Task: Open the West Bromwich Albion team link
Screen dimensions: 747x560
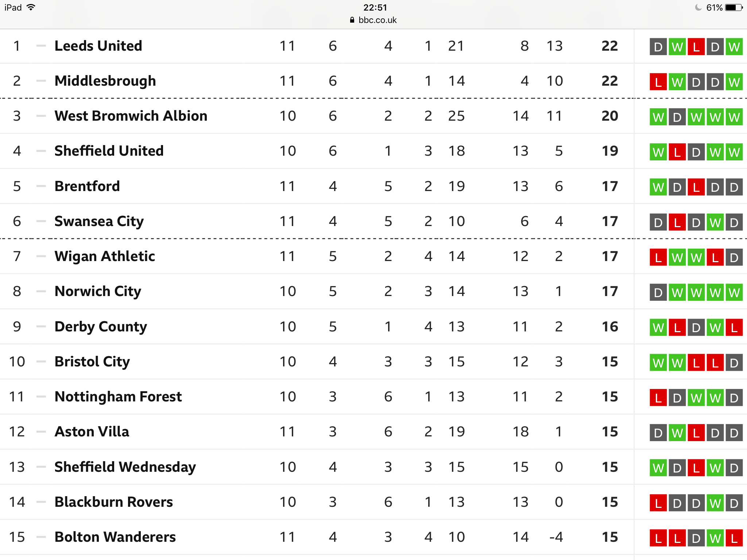Action: (131, 116)
